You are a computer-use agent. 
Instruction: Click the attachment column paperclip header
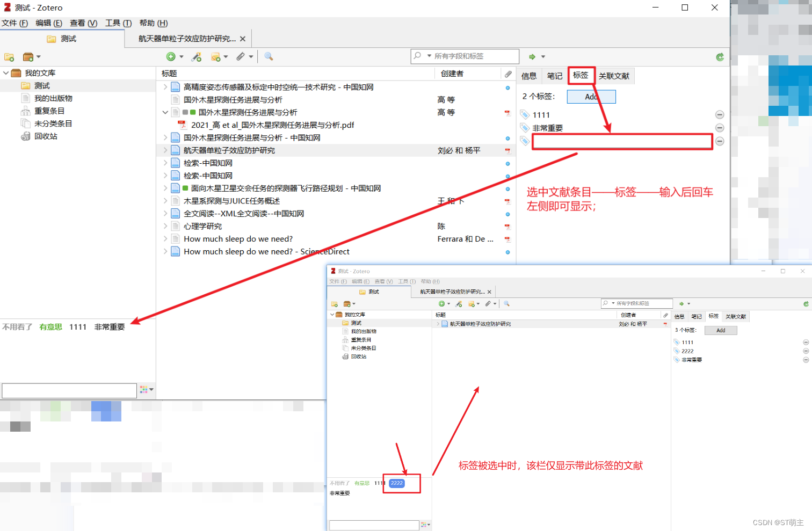[x=508, y=74]
